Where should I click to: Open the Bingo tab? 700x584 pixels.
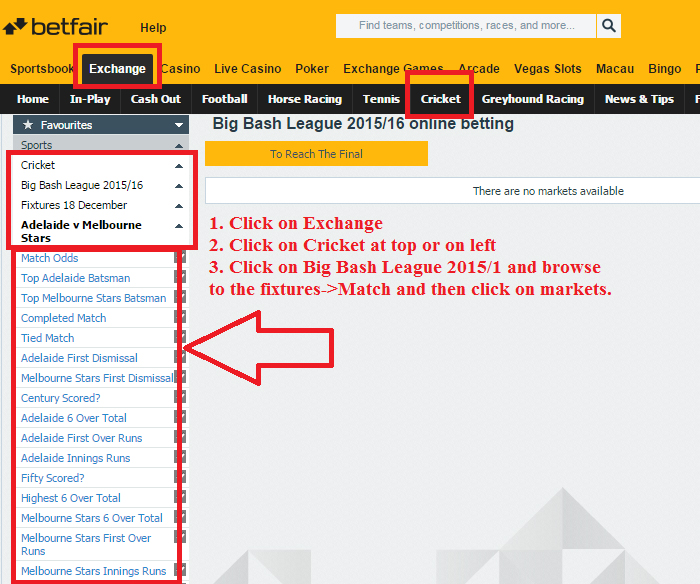coord(664,69)
